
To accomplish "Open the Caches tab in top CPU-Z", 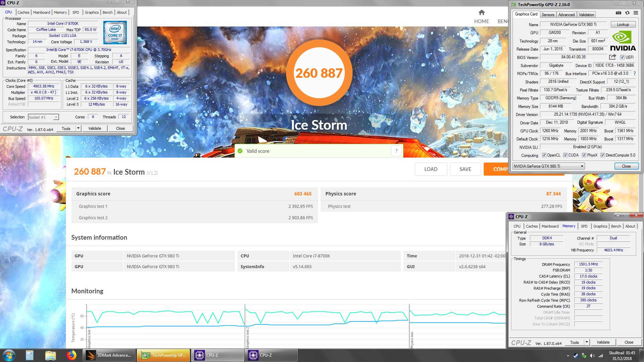I will tap(23, 12).
